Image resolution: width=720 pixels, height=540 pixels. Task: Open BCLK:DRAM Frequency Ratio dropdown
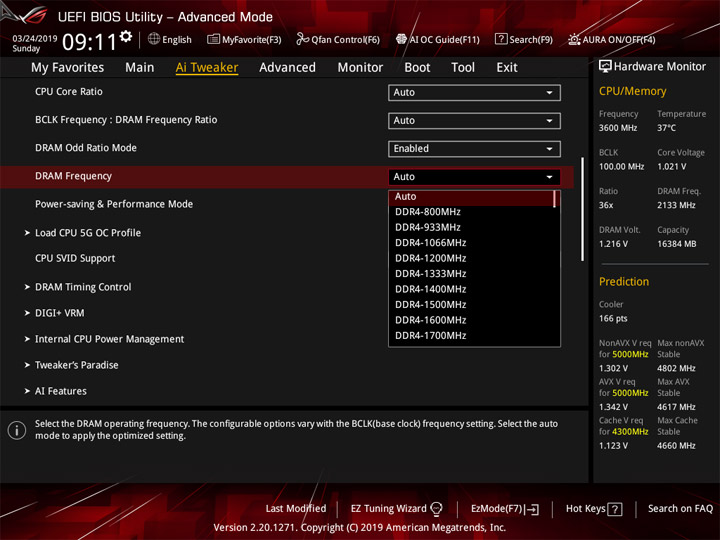tap(474, 121)
